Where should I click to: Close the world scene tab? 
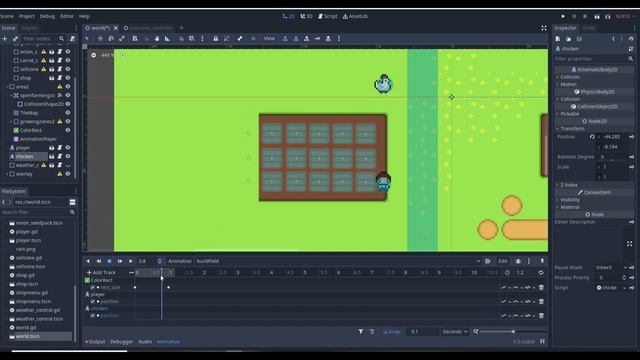(x=116, y=28)
